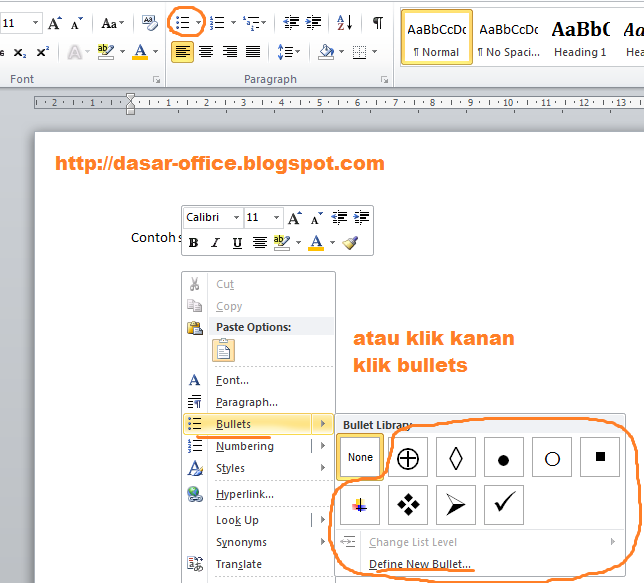Toggle Show/Hide paragraph marks

377,23
